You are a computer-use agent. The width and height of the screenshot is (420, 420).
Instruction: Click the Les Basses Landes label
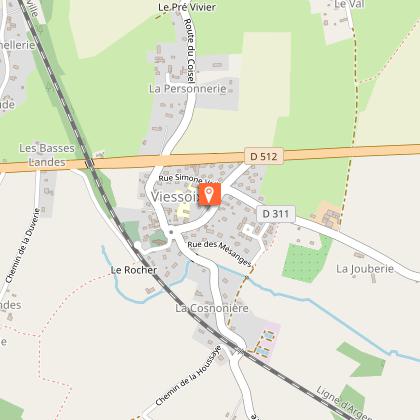point(47,155)
